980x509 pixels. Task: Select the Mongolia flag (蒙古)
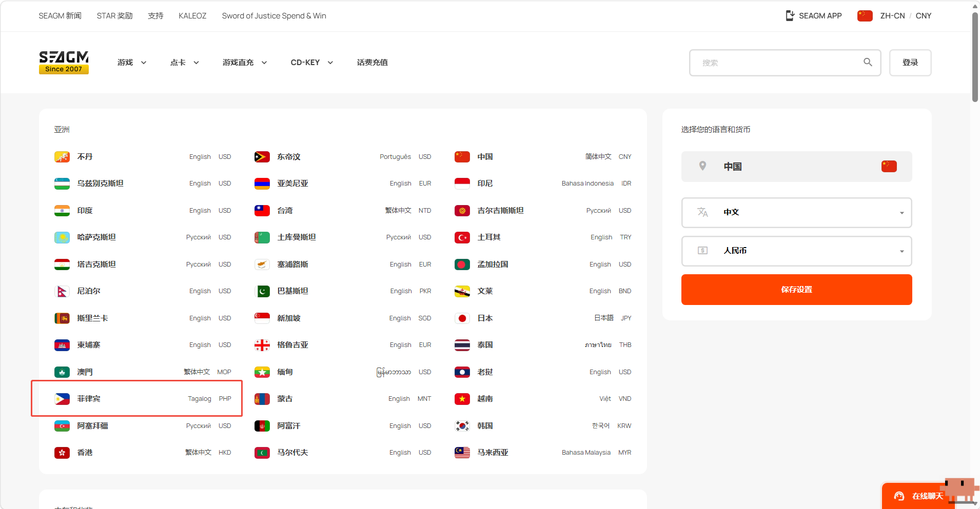coord(262,399)
